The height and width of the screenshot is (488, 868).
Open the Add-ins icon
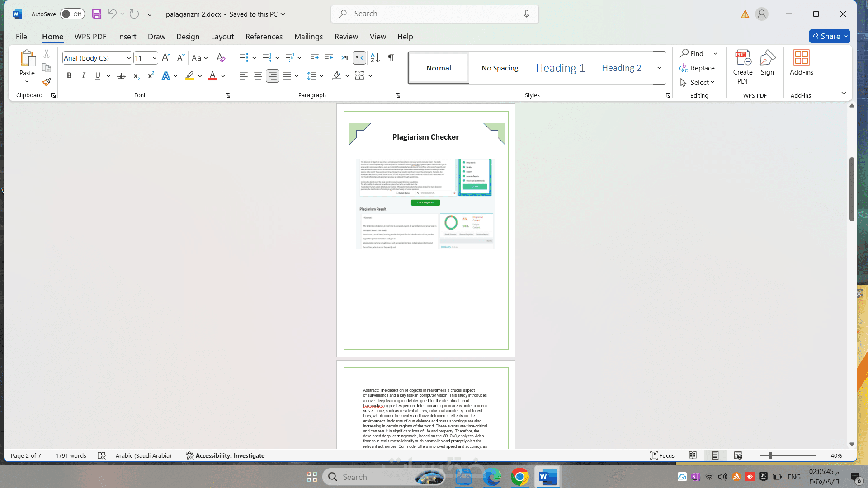pyautogui.click(x=801, y=62)
